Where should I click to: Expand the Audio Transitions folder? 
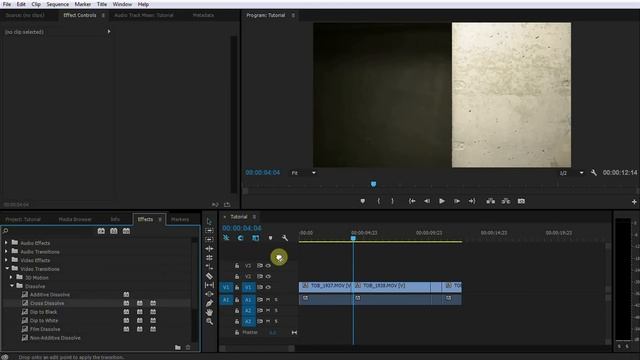6,251
